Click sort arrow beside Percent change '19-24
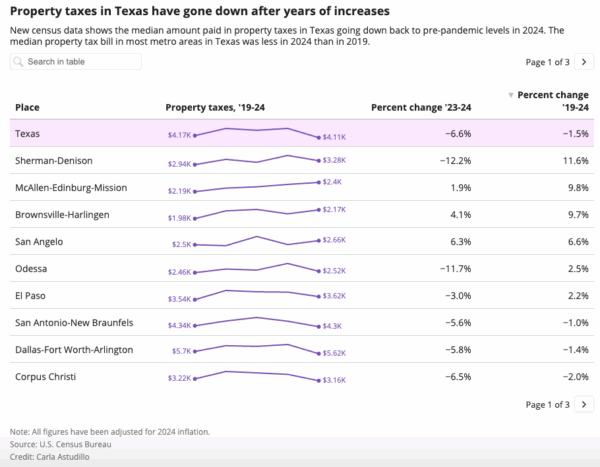This screenshot has width=600, height=467. pyautogui.click(x=512, y=94)
